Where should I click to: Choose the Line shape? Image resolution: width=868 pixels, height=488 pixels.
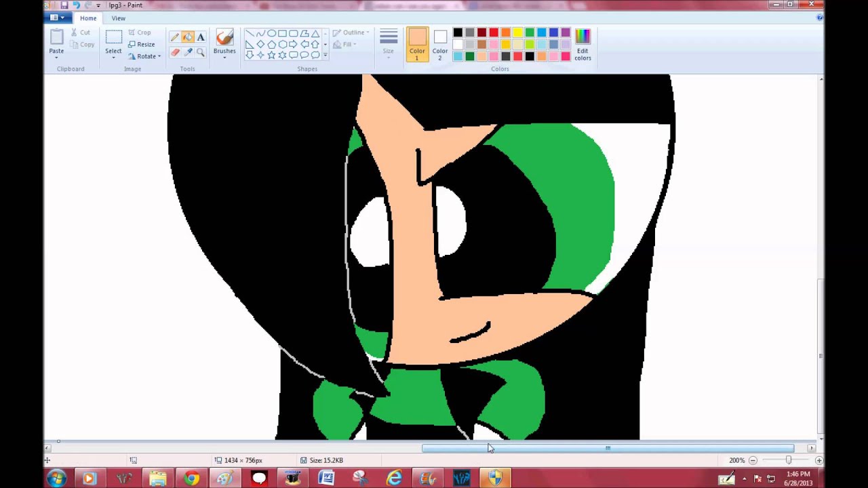click(250, 33)
